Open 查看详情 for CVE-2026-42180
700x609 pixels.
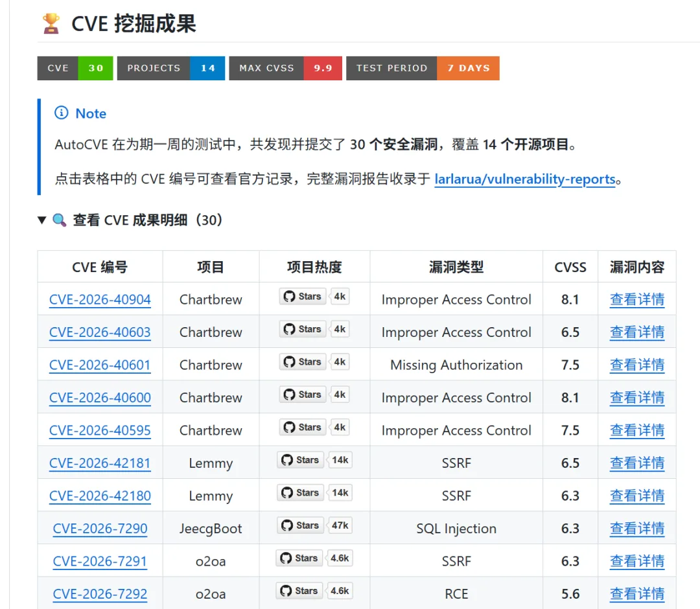click(x=637, y=496)
